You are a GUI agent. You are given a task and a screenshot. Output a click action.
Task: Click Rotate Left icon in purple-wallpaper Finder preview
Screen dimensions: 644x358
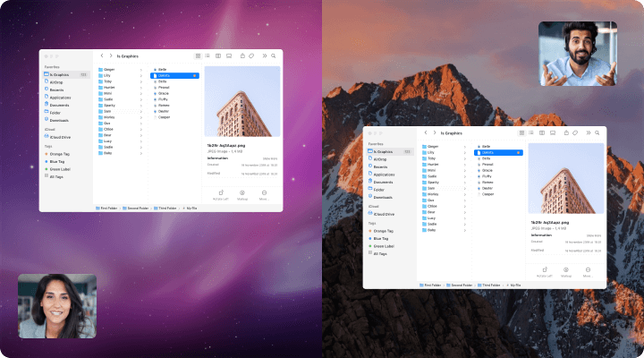click(x=221, y=192)
